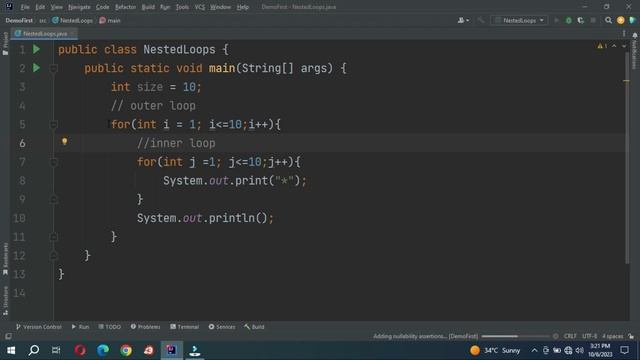640x360 pixels.
Task: Open the TODO tool window
Action: point(110,327)
